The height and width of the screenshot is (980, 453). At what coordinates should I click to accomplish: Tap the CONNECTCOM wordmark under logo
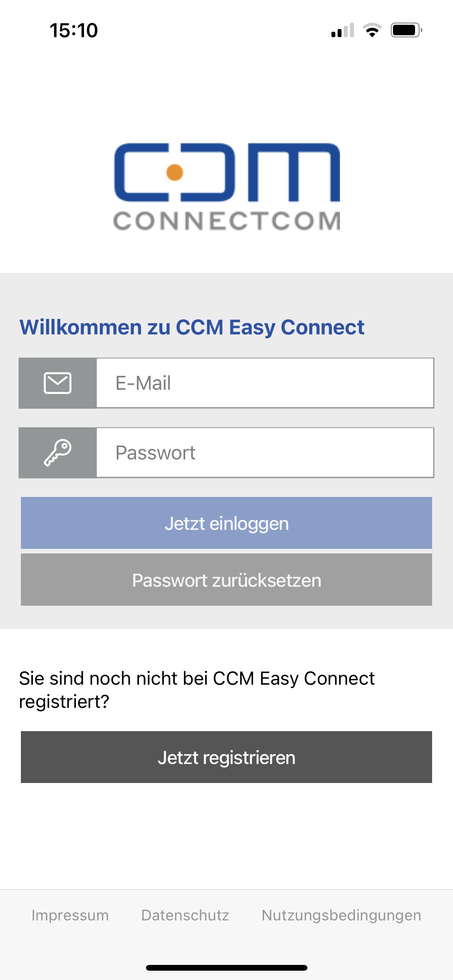pyautogui.click(x=227, y=221)
